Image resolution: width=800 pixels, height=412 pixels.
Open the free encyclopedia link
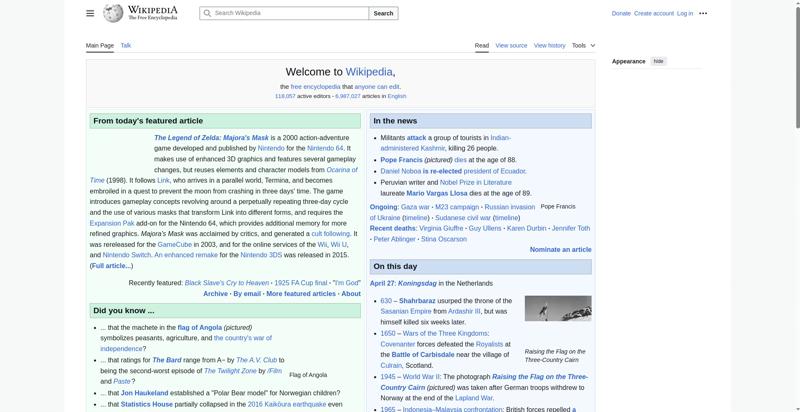click(315, 87)
